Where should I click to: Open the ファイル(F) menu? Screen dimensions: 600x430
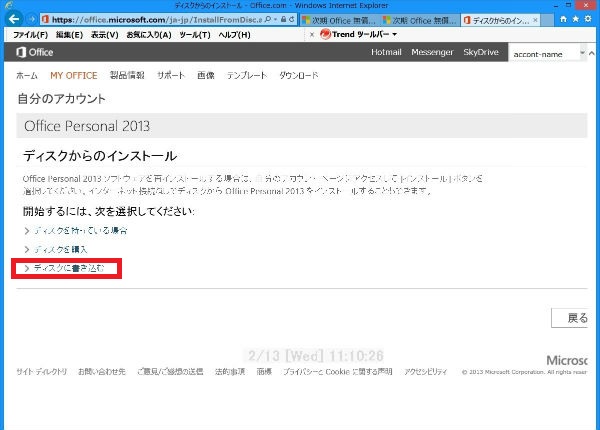[x=31, y=35]
